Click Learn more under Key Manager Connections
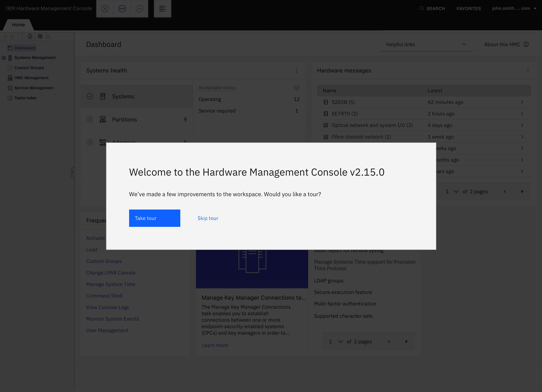 point(215,345)
